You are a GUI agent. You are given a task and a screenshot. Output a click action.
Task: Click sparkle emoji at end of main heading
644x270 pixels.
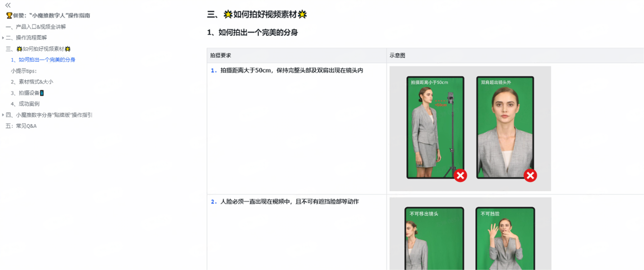pyautogui.click(x=302, y=15)
